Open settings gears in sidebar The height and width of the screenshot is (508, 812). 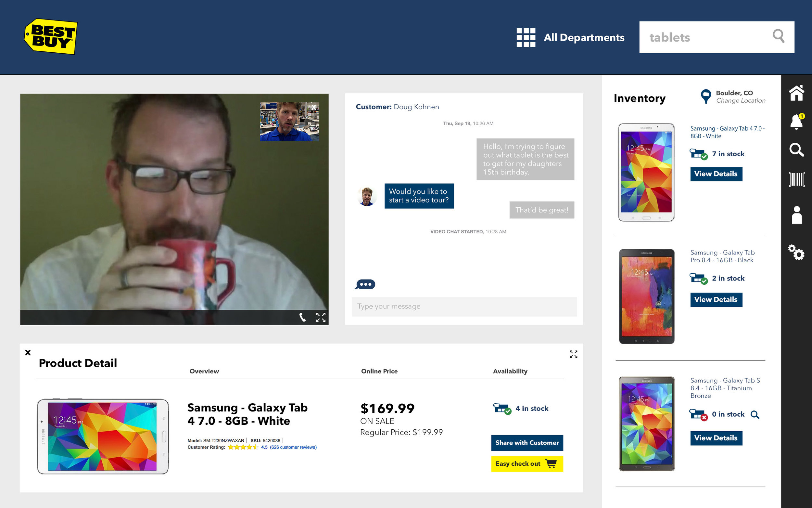[796, 252]
